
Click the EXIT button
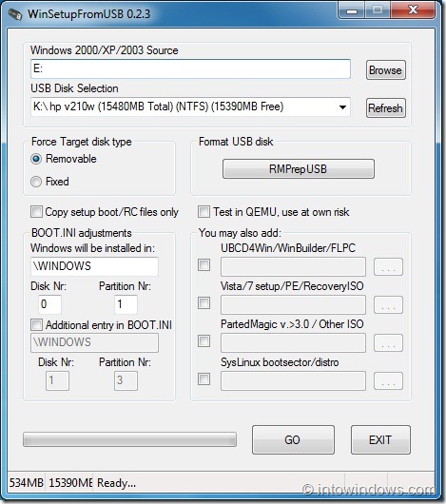click(380, 439)
